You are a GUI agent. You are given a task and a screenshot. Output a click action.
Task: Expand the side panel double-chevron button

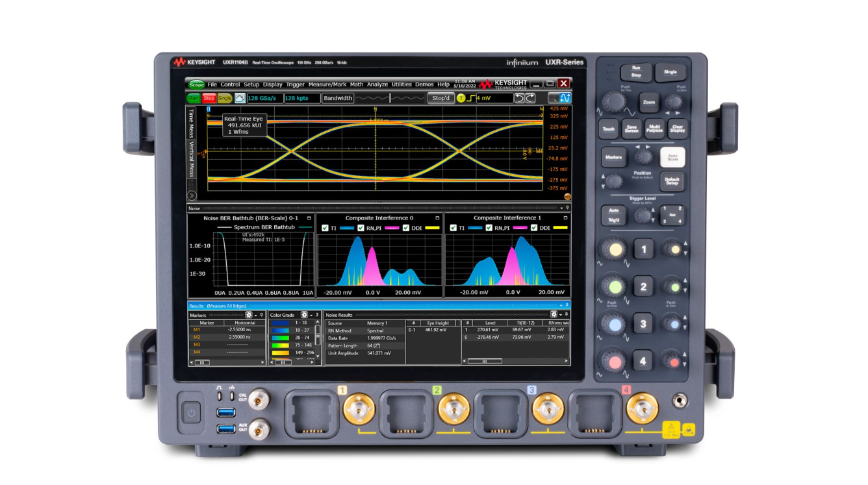point(192,195)
